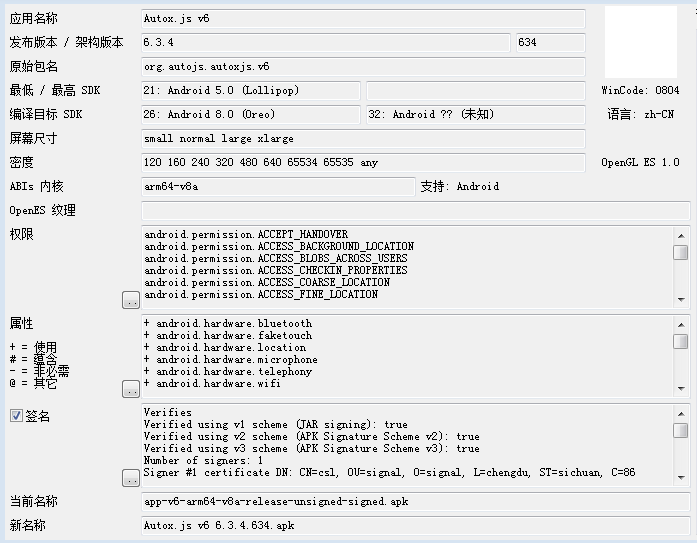Click the 密度 density values field

(x=363, y=163)
